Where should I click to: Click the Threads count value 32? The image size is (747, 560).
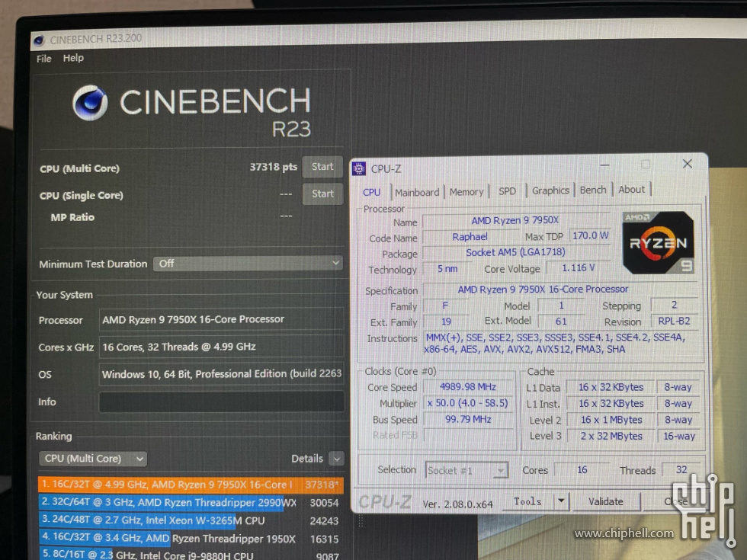tap(681, 470)
